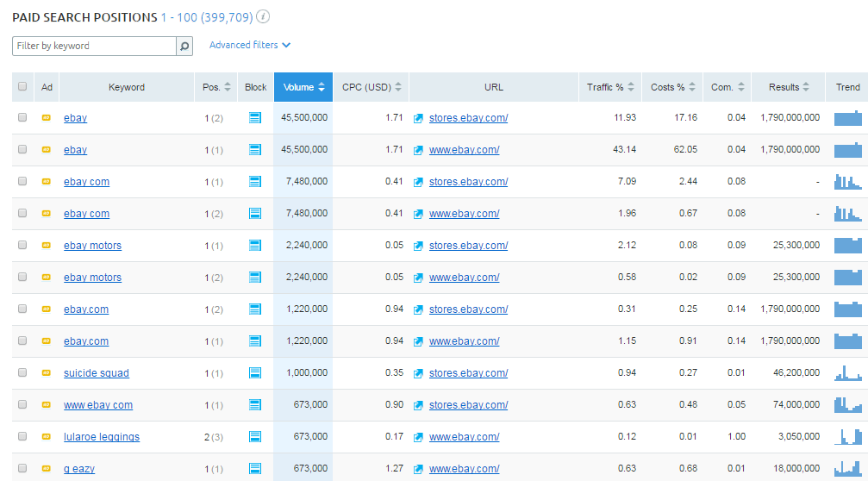Click block icon in ebay com row with 7.09 traffic
The height and width of the screenshot is (481, 868).
[255, 182]
